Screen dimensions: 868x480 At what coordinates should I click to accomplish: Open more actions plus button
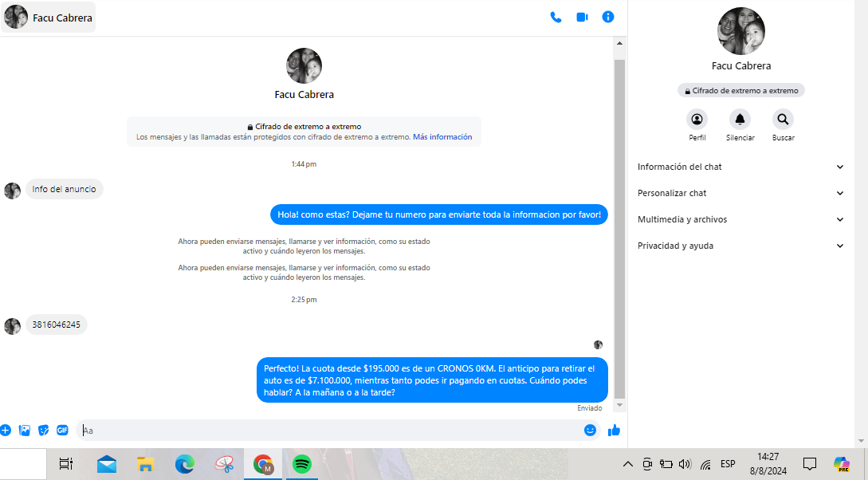pyautogui.click(x=6, y=431)
